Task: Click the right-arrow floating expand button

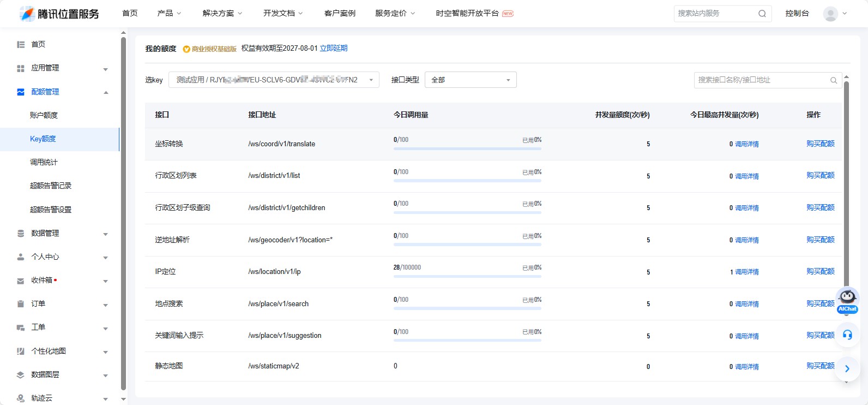Action: 847,369
